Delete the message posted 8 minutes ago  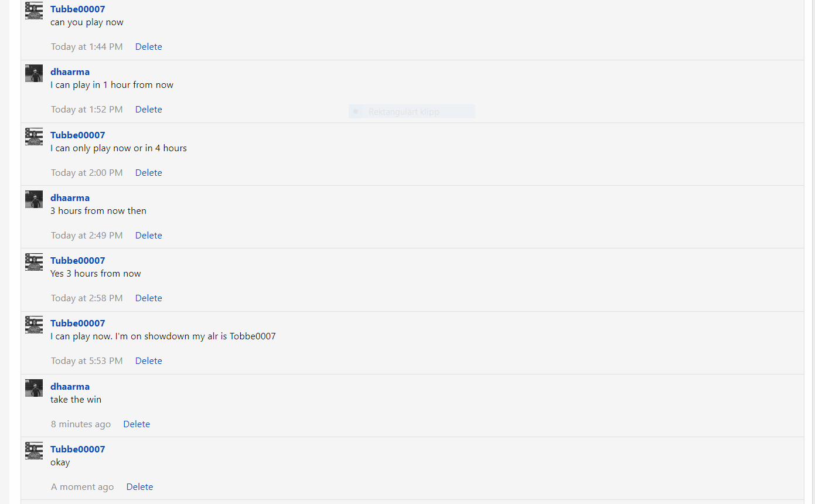click(137, 424)
